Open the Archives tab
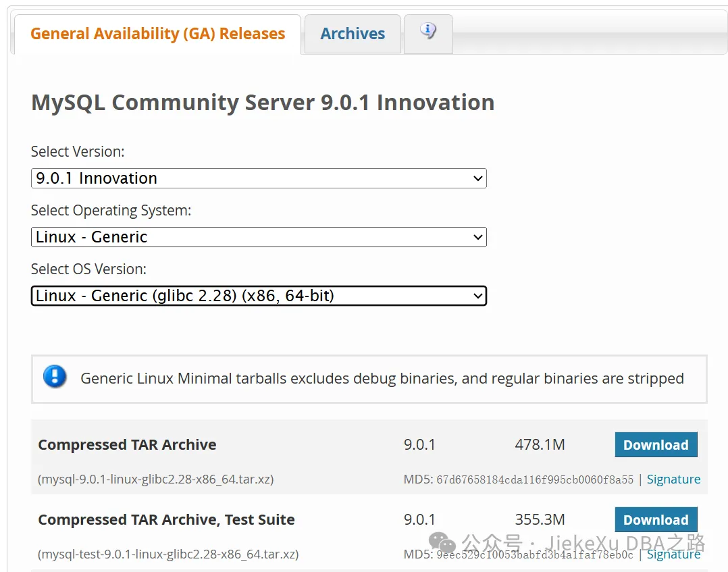 (353, 34)
